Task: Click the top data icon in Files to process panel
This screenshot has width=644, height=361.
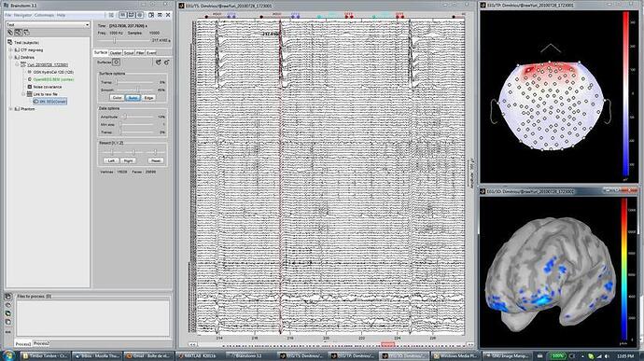Action: coord(7,296)
